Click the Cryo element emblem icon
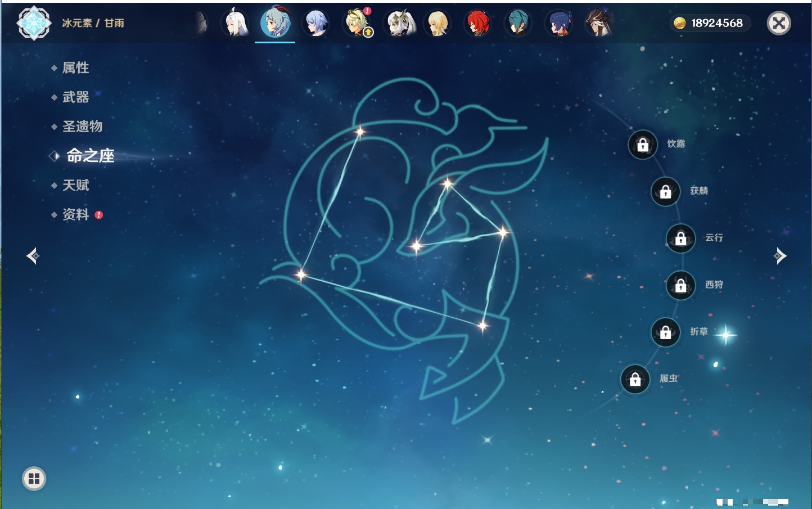The image size is (812, 509). click(34, 23)
